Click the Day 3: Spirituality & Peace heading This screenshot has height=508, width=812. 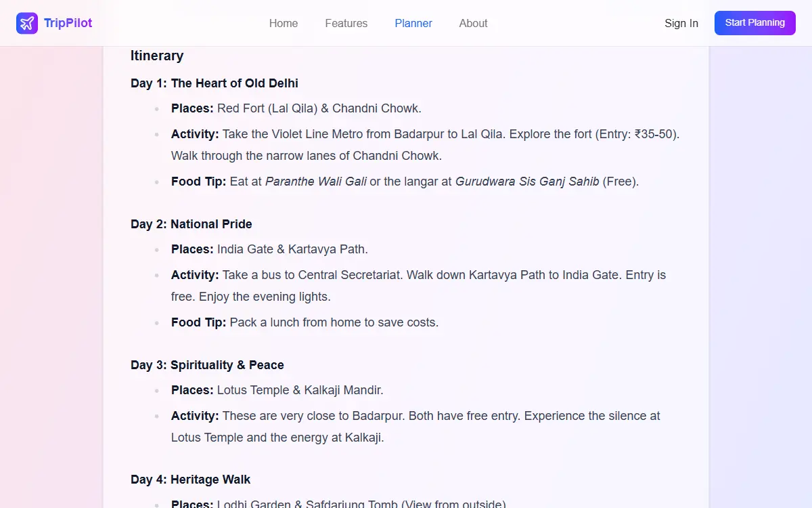pos(207,365)
